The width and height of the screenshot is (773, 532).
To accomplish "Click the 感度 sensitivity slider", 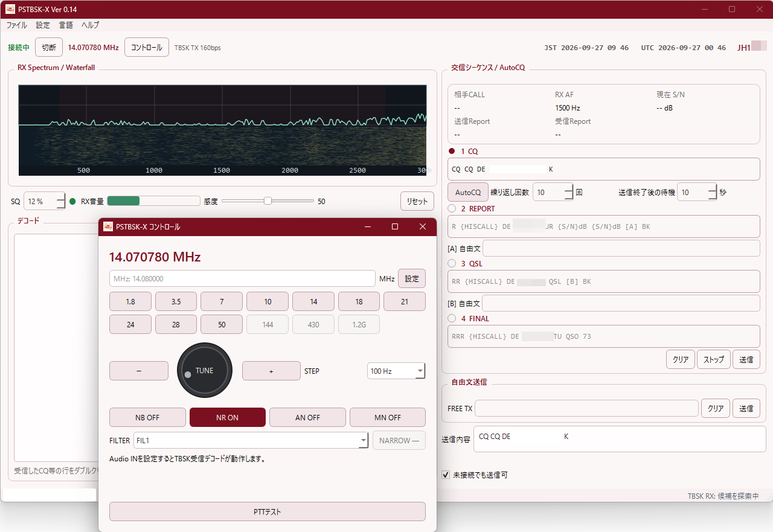I will pos(268,201).
